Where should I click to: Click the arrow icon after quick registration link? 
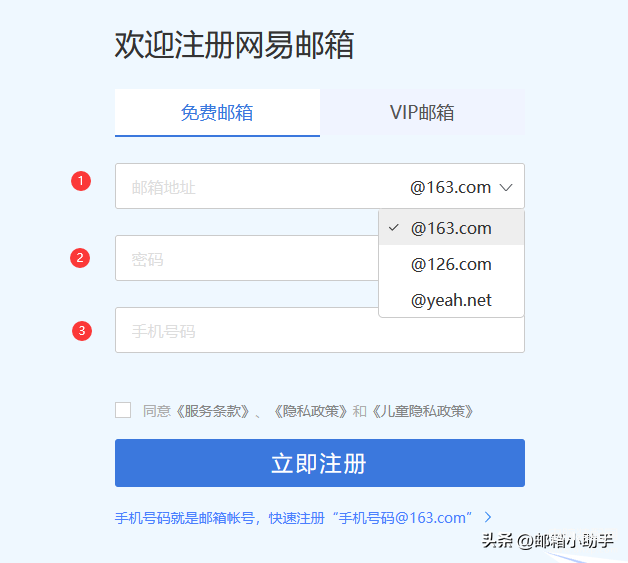coord(488,517)
